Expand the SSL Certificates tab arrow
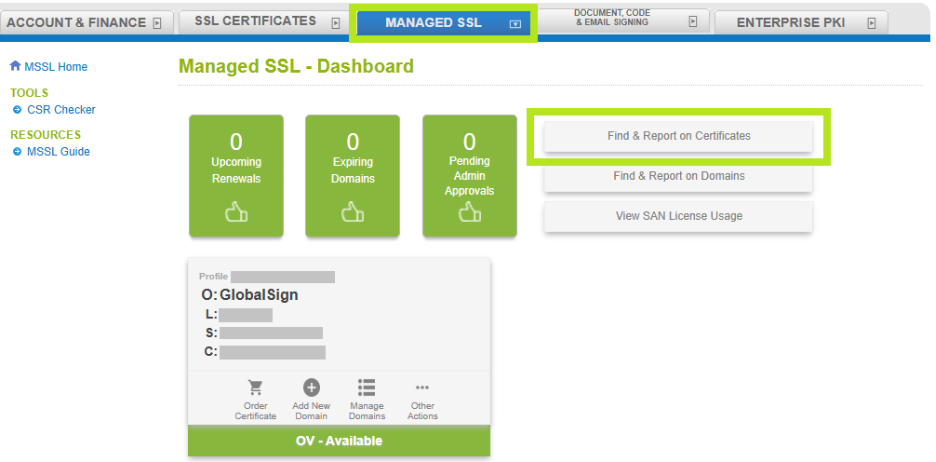The image size is (936, 462). [x=336, y=22]
